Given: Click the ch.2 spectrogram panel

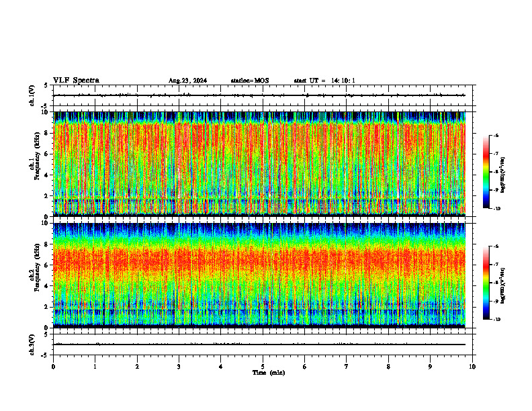Looking at the screenshot, I should click(259, 275).
